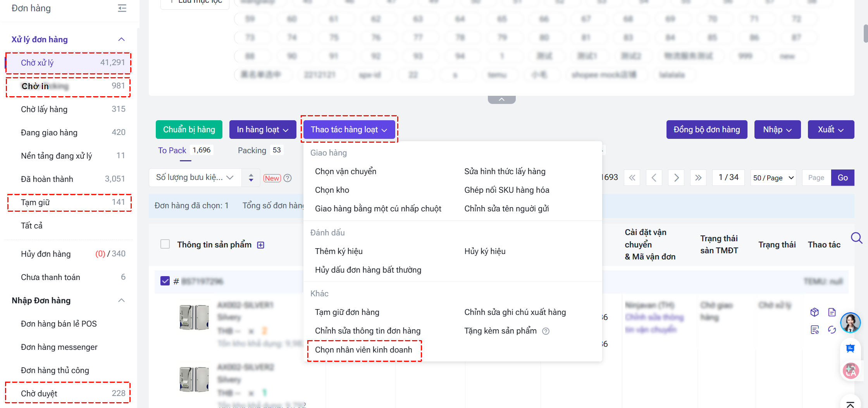Choose Sửa hình thức lấy hàng
Viewport: 868px width, 408px height.
505,171
